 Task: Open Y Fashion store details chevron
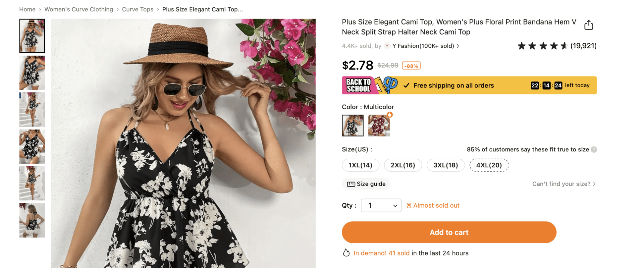click(x=458, y=46)
